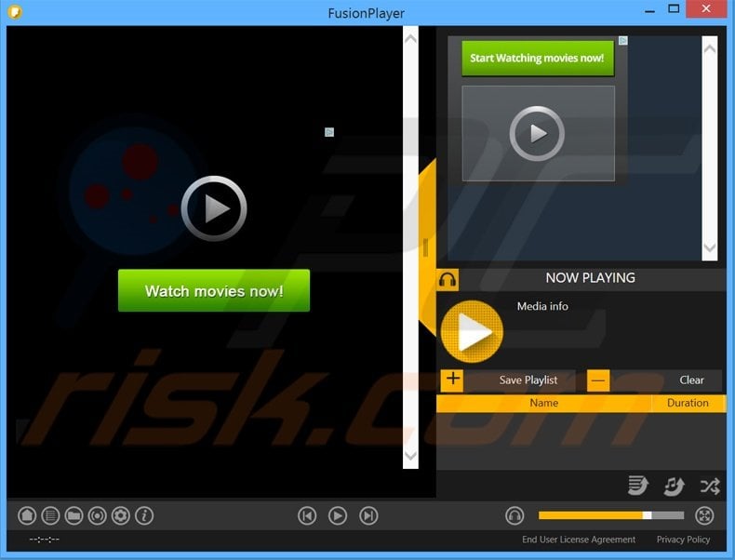Maximize the FusionPlayer window

[674, 9]
